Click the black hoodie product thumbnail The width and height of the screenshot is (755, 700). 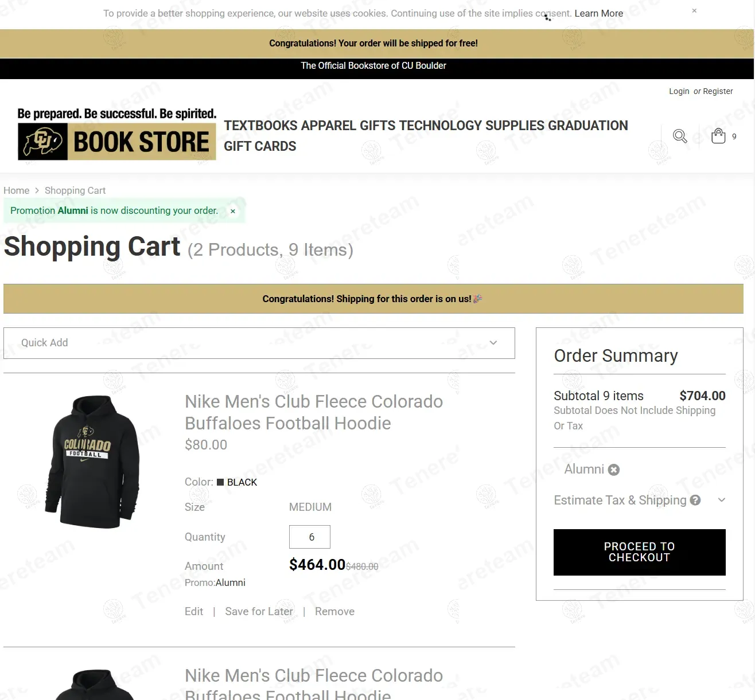tap(92, 462)
